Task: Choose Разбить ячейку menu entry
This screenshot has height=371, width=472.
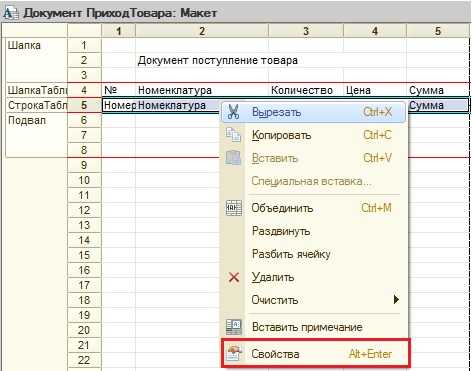Action: pos(314,254)
